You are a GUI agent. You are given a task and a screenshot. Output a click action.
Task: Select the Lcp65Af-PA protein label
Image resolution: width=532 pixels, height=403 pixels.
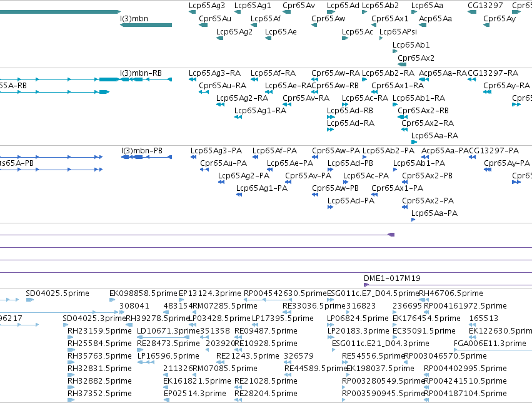point(274,150)
